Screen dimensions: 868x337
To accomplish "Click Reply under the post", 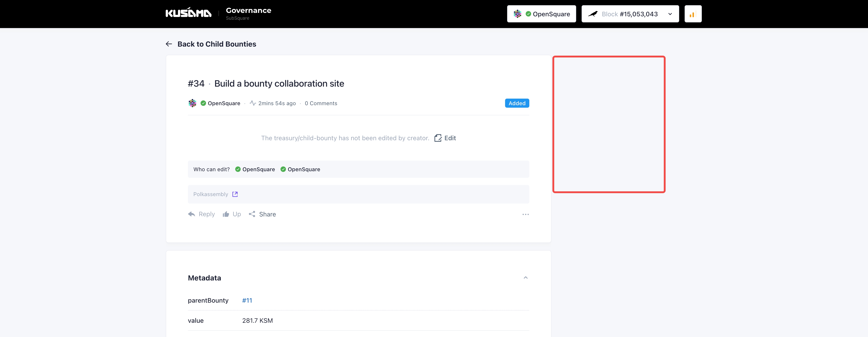I will coord(206,214).
